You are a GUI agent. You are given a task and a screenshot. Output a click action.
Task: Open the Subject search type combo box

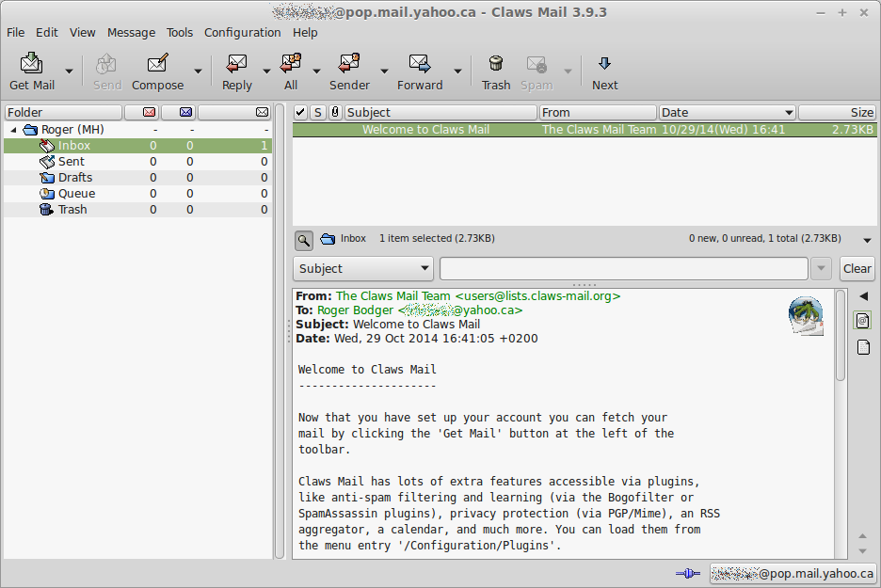tap(363, 268)
